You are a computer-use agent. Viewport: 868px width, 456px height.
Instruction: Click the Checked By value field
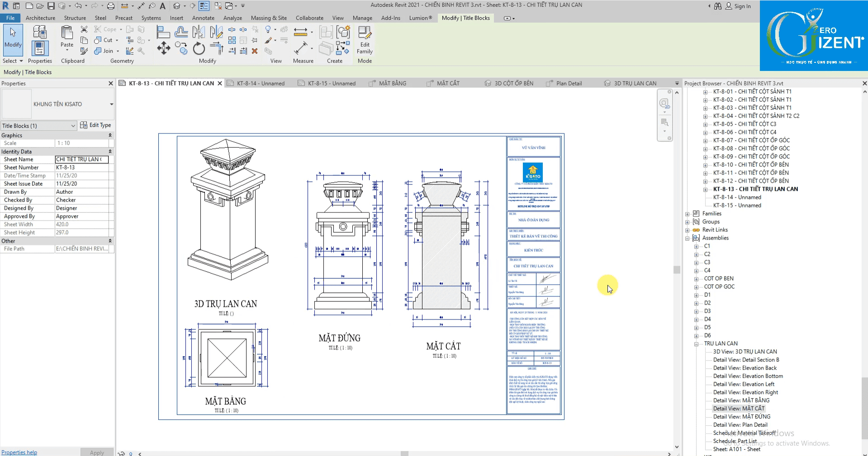tap(81, 200)
